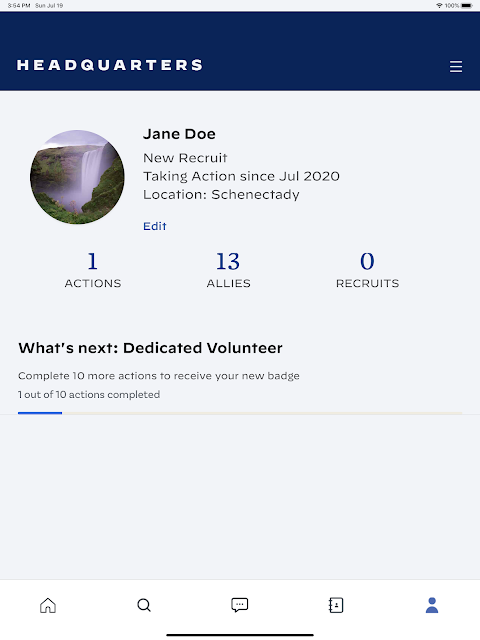The height and width of the screenshot is (640, 480).
Task: Tap the status bar clock time
Action: tap(19, 5)
